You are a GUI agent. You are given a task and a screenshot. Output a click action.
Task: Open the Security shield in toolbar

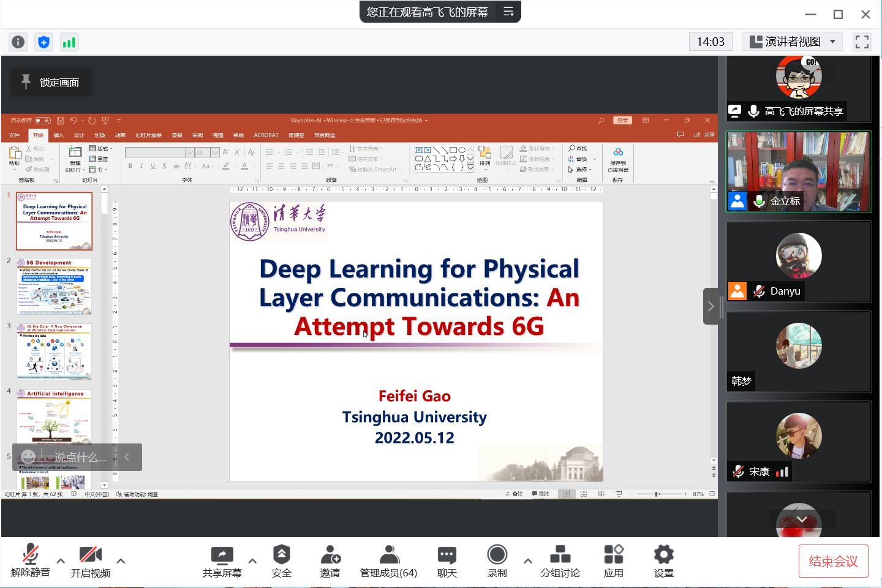(x=281, y=561)
